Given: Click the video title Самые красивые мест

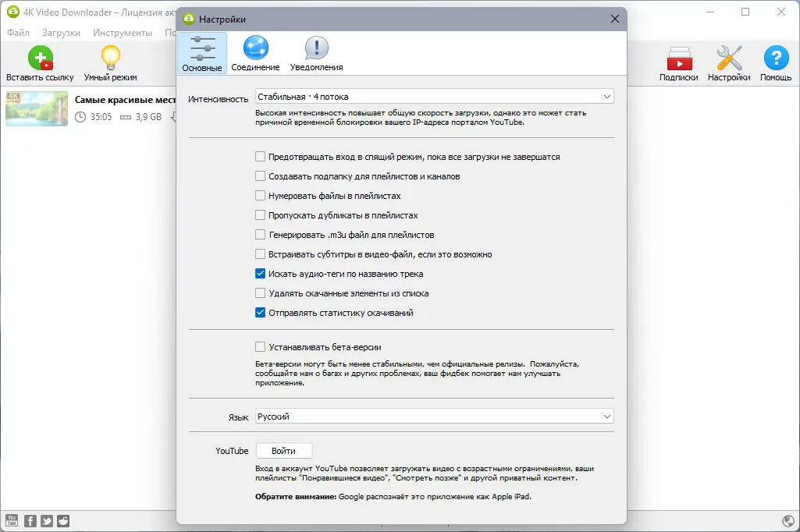Looking at the screenshot, I should point(125,100).
